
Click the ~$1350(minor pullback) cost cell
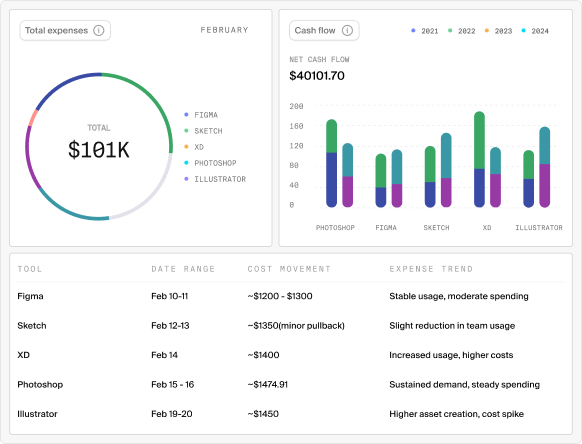coord(296,326)
